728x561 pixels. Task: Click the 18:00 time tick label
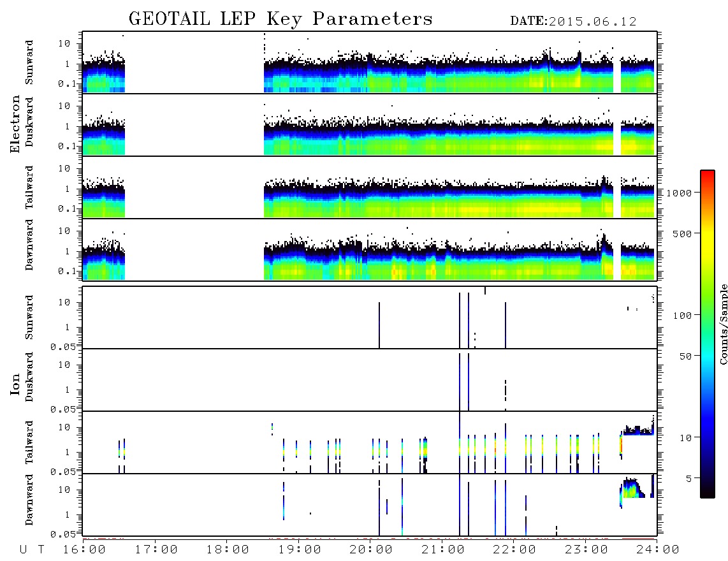[x=228, y=550]
